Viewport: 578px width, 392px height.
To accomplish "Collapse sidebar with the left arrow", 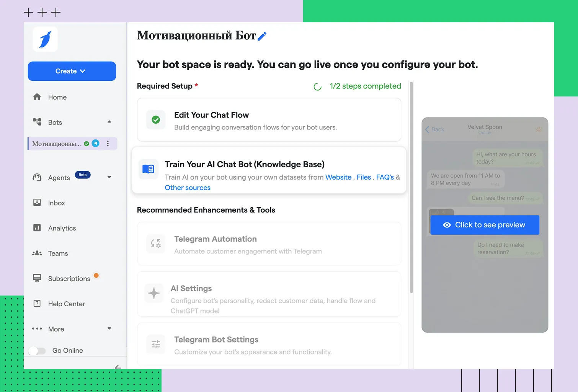I will (118, 367).
